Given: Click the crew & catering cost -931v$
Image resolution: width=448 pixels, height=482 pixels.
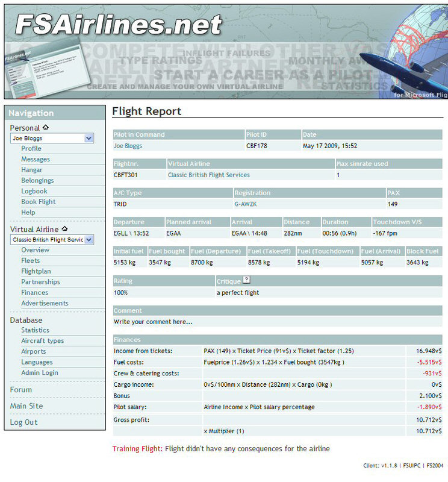Looking at the screenshot, I should [432, 374].
